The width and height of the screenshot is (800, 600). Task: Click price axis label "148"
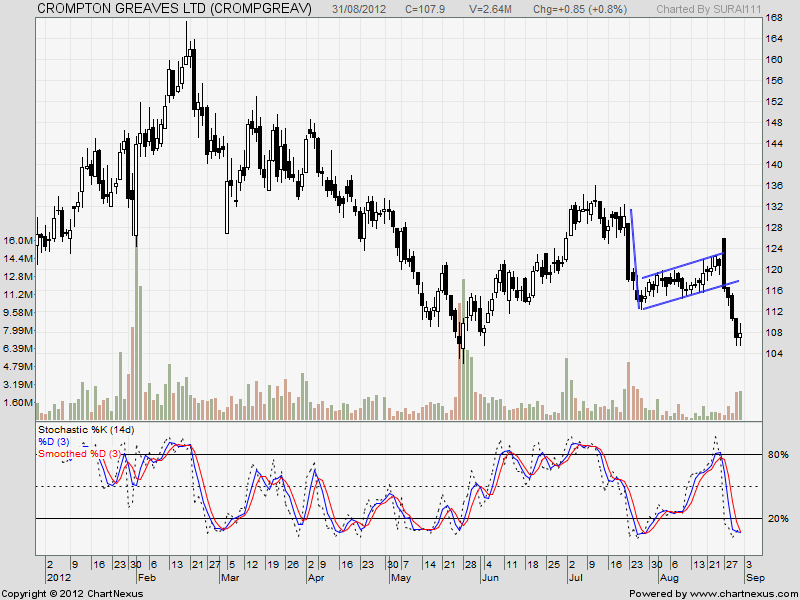774,123
